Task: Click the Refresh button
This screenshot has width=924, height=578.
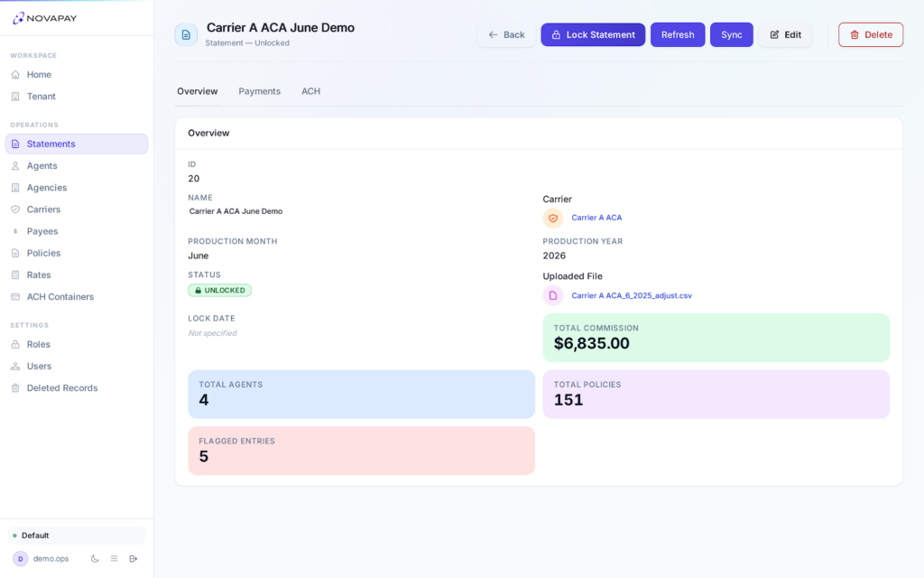Action: click(678, 35)
